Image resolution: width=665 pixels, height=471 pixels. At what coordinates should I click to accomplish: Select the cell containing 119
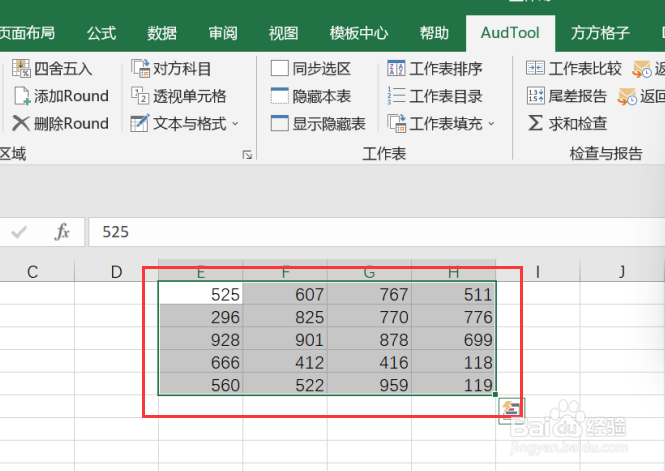pos(453,384)
